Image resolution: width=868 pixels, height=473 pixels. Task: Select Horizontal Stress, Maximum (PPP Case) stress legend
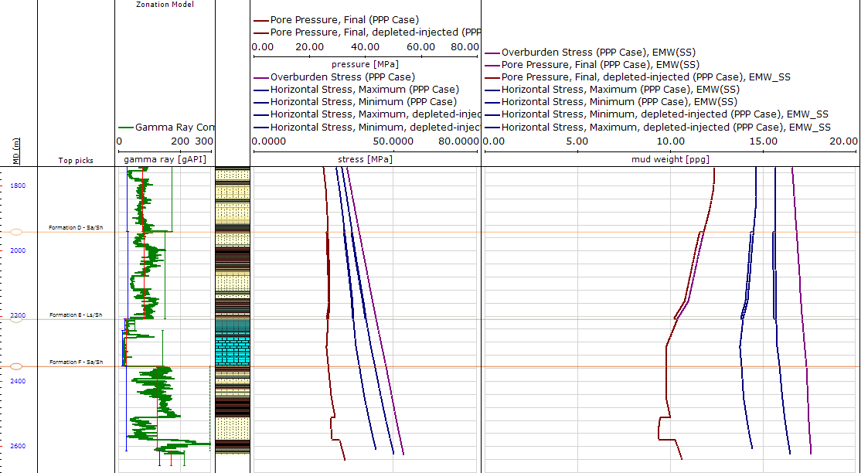point(364,90)
